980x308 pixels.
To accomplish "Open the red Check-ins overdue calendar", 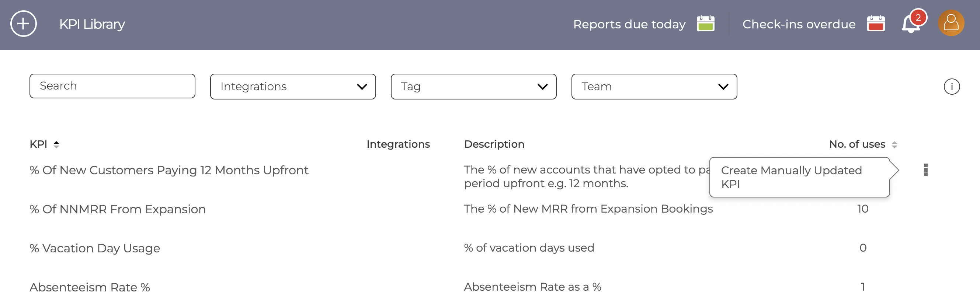I will [x=876, y=24].
